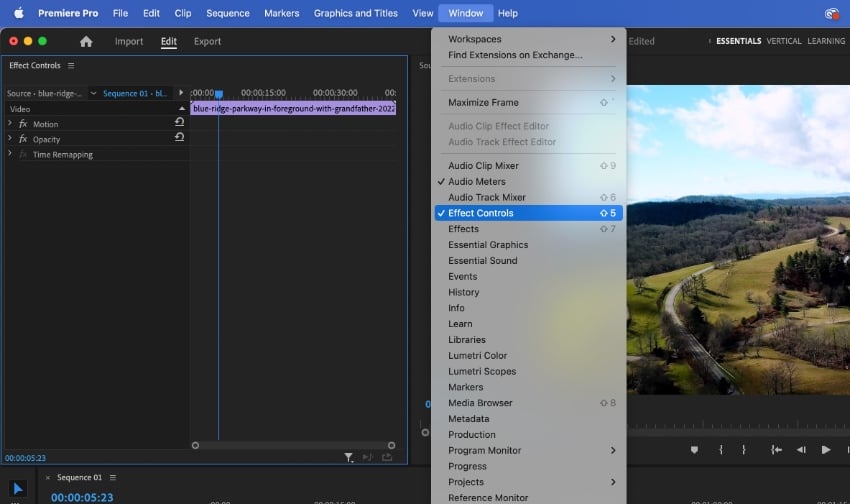The height and width of the screenshot is (504, 850).
Task: Open the Sequence menu
Action: [228, 13]
